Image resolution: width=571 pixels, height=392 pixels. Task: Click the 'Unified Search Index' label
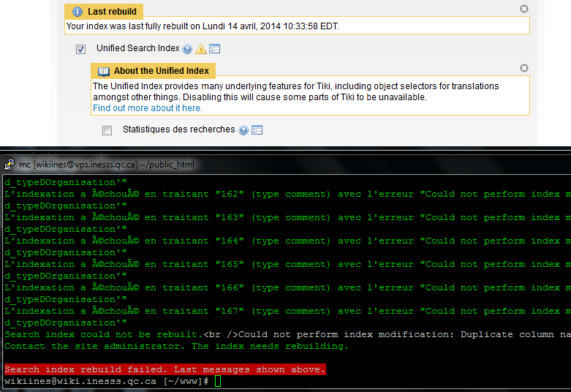click(138, 48)
